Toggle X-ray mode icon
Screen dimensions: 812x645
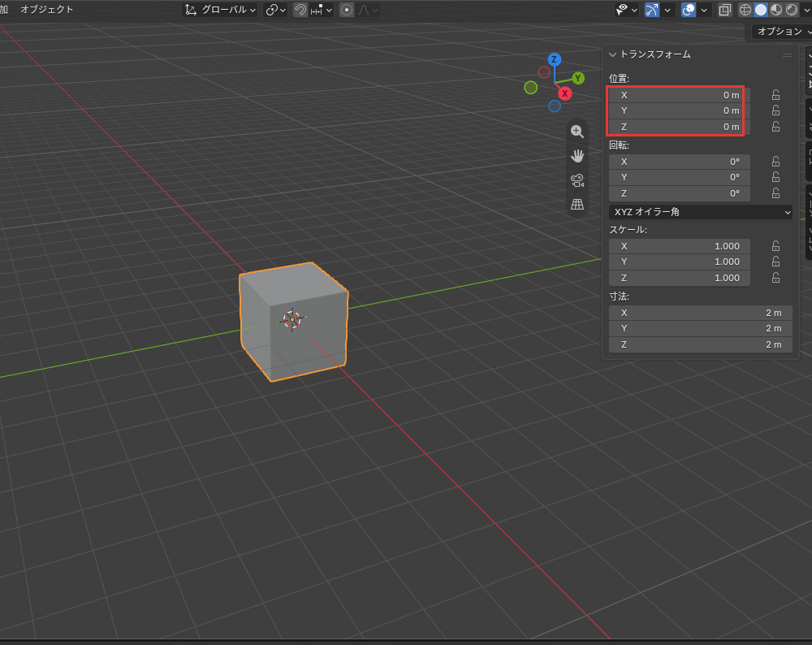click(x=724, y=10)
